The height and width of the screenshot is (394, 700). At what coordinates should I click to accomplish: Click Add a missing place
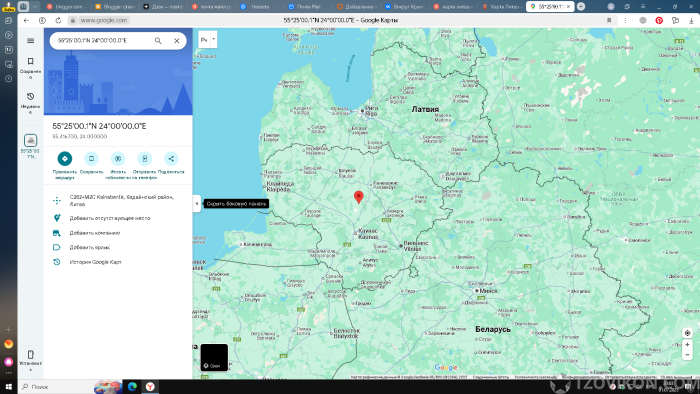click(110, 218)
